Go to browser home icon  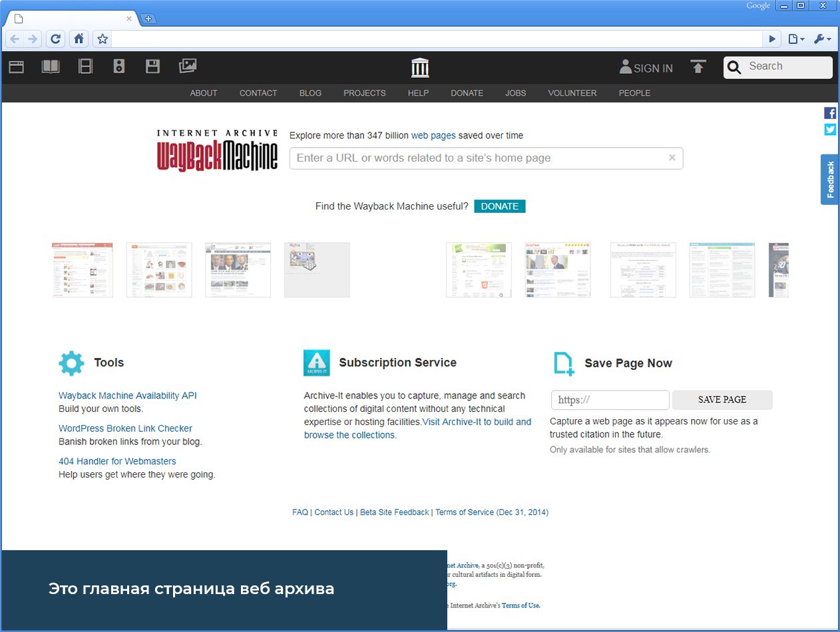click(x=79, y=39)
